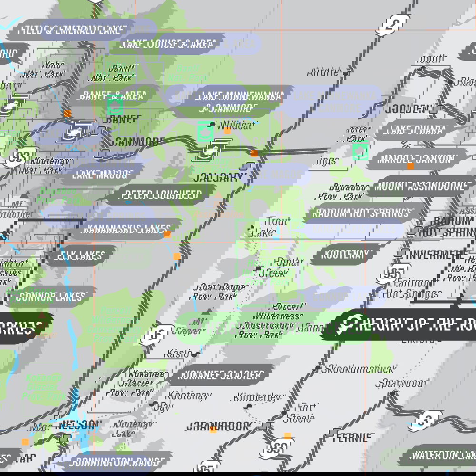Click the BONNINGTON RANGE label

(x=119, y=461)
